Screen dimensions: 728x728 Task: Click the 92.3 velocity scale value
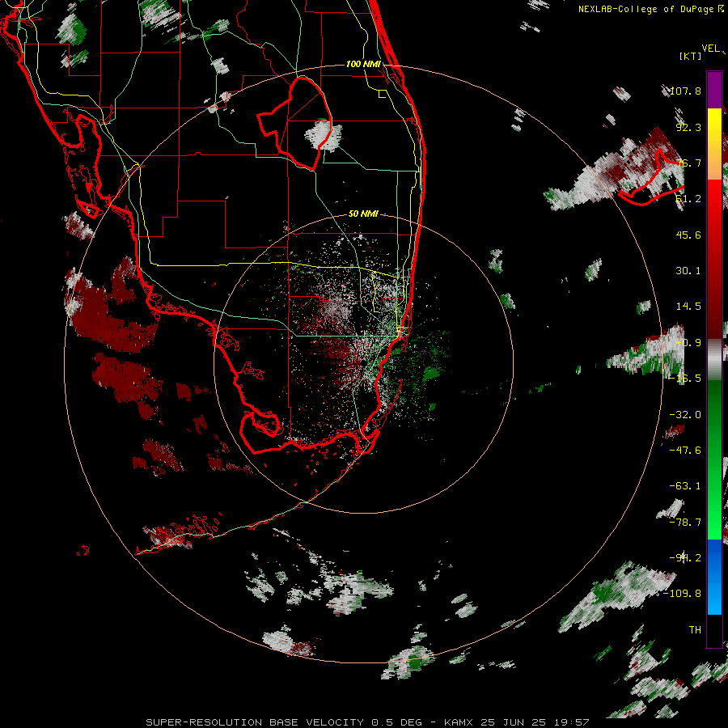688,127
